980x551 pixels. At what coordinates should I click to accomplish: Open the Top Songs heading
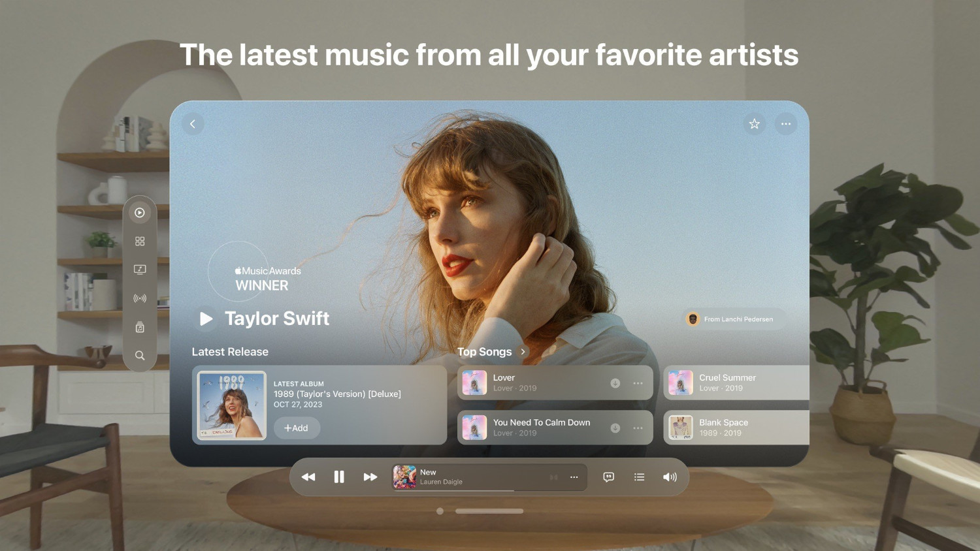pyautogui.click(x=485, y=352)
